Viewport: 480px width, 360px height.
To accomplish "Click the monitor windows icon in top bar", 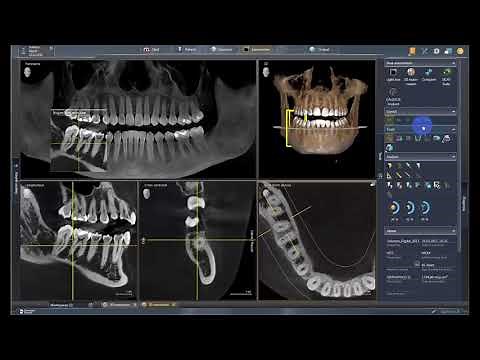I will [448, 51].
